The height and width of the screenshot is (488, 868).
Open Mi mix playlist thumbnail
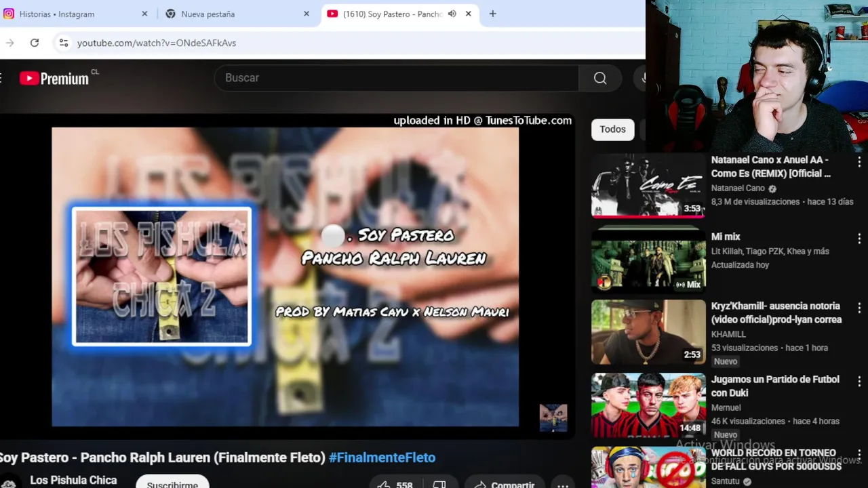[x=648, y=260]
